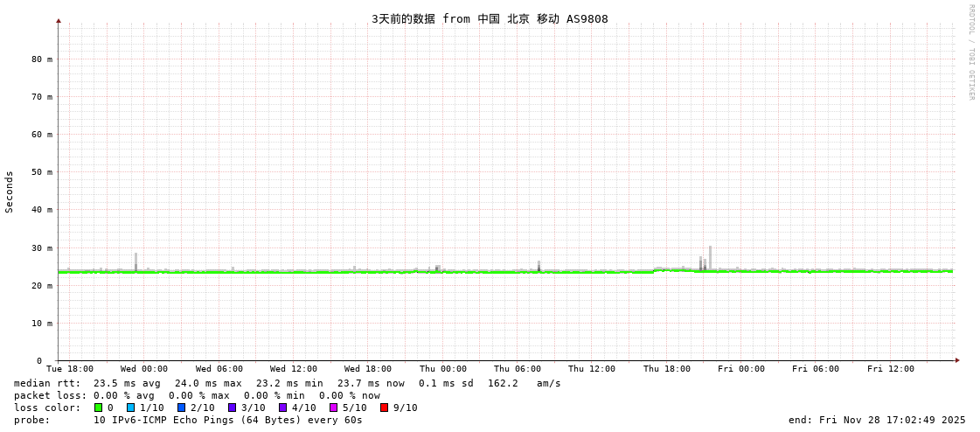Viewport: 980px width, 432px height.
Task: Click the median rtt statistics line
Action: pyautogui.click(x=287, y=383)
